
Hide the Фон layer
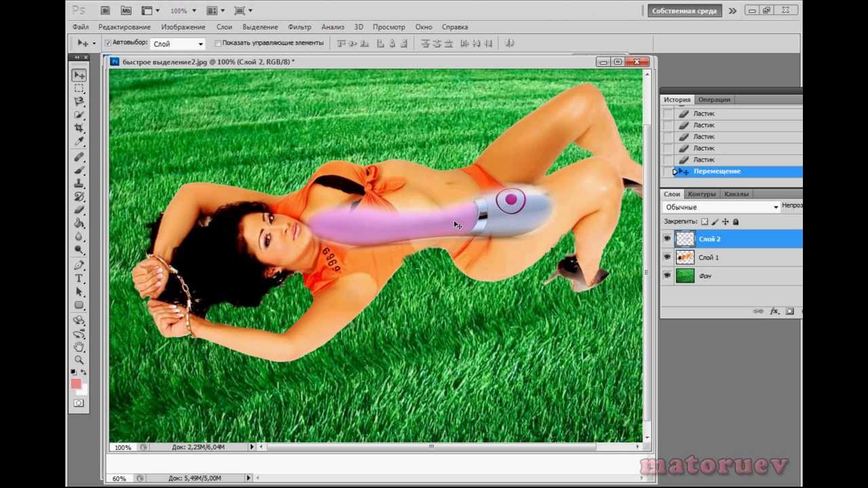click(667, 276)
